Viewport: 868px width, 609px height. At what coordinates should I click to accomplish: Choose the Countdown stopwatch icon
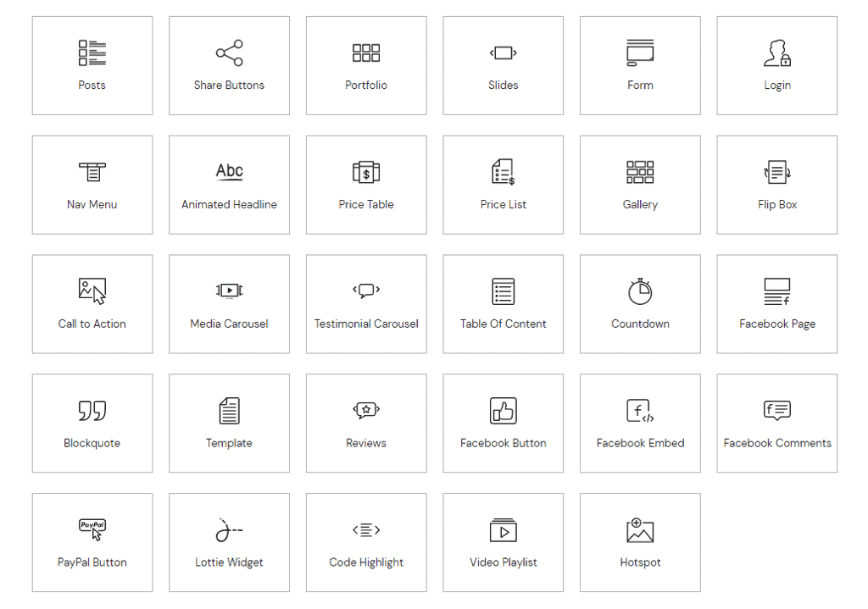(640, 291)
